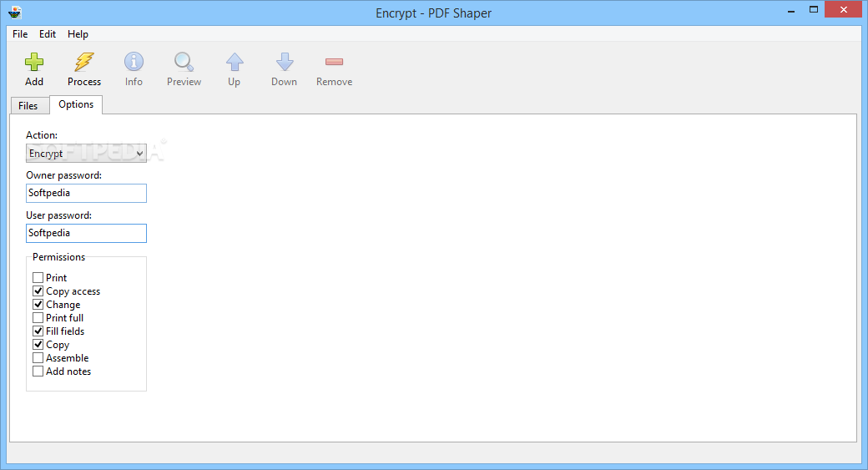
Task: Click the Preview magnifier icon
Action: point(184,62)
